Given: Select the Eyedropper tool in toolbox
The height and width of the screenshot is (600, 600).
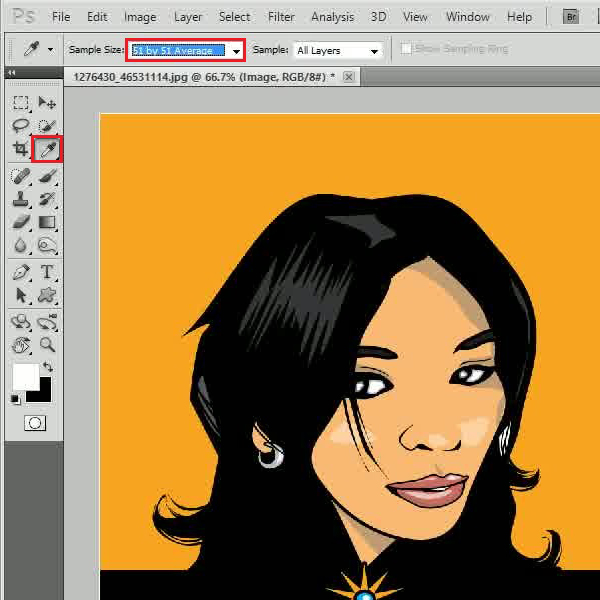Looking at the screenshot, I should [x=47, y=149].
